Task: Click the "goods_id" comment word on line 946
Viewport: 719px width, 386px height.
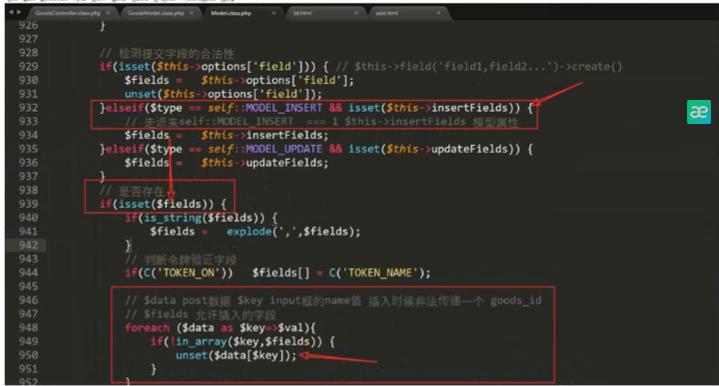Action: tap(516, 300)
